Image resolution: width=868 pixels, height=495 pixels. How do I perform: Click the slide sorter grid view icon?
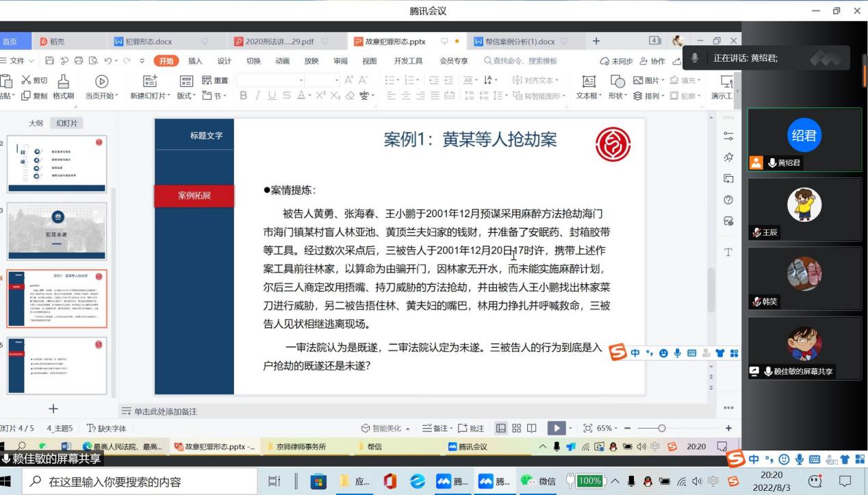516,428
